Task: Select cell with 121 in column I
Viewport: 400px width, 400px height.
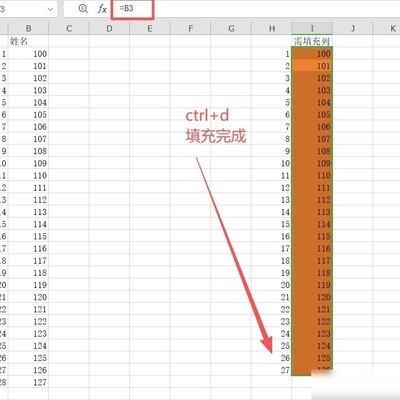Action: click(x=312, y=309)
